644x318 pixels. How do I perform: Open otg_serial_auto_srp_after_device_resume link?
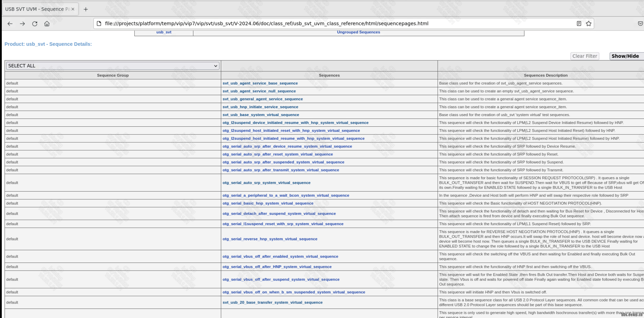pos(287,146)
